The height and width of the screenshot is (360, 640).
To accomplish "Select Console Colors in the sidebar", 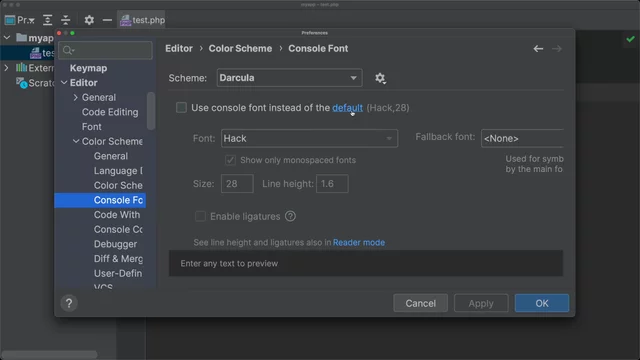I will click(x=118, y=229).
